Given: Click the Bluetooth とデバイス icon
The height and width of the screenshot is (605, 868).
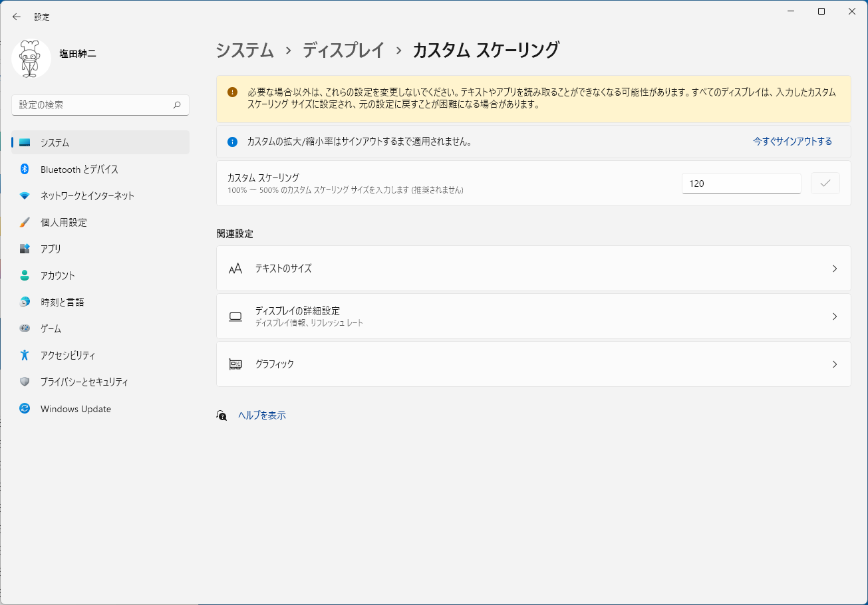Looking at the screenshot, I should point(25,170).
